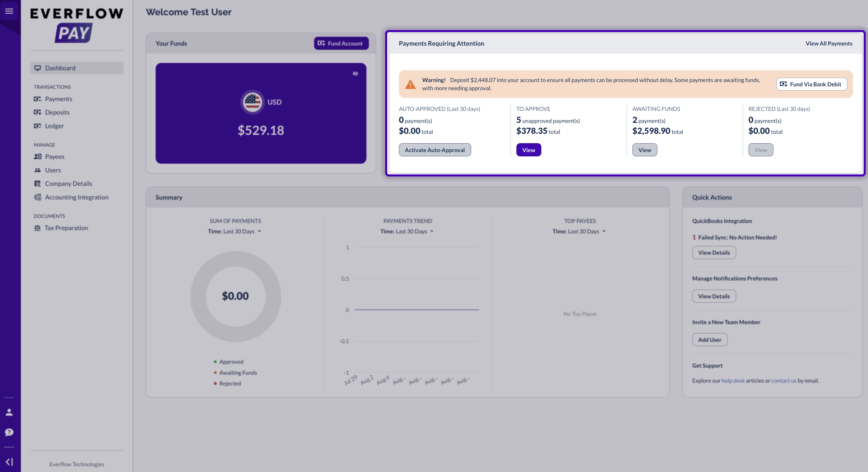The height and width of the screenshot is (472, 868).
Task: Open Payments Trend time dropdown
Action: pyautogui.click(x=407, y=232)
